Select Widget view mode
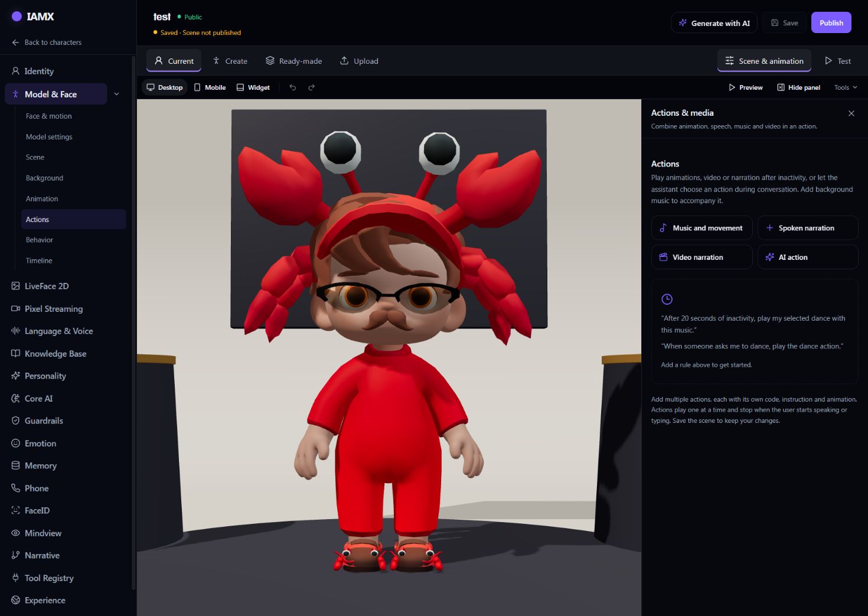This screenshot has width=868, height=616. tap(253, 87)
